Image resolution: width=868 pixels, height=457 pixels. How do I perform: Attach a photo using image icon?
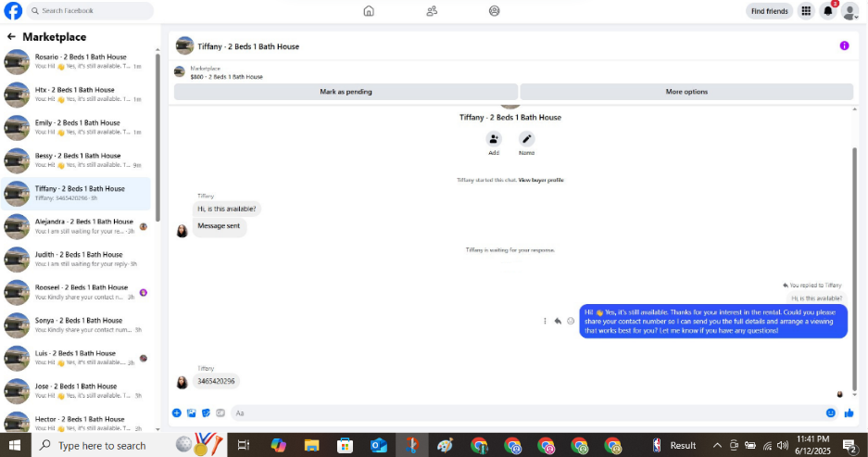(192, 413)
